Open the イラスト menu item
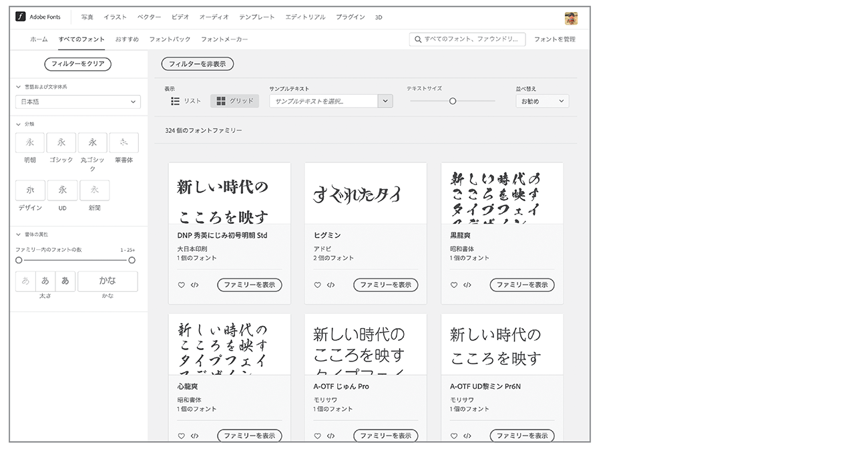The image size is (868, 449). point(115,17)
